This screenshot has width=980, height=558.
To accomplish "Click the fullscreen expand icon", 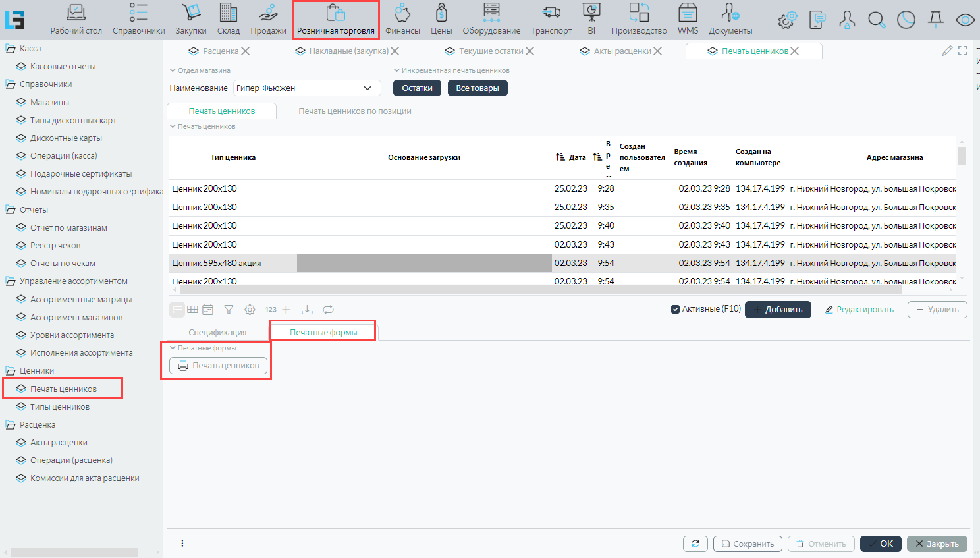I will [x=963, y=51].
